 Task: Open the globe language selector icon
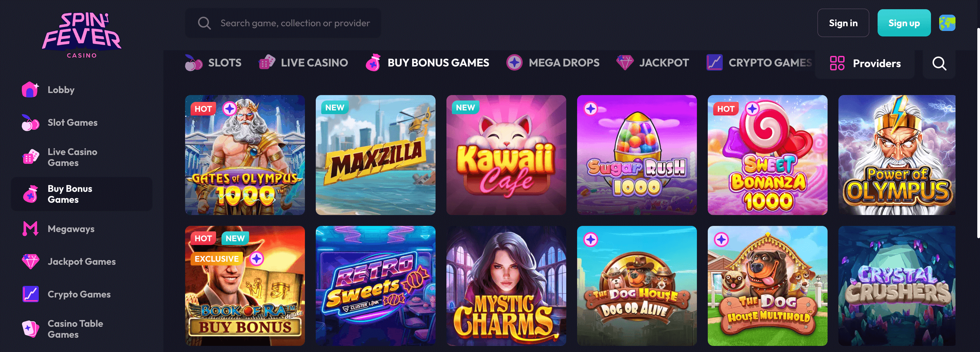[947, 23]
